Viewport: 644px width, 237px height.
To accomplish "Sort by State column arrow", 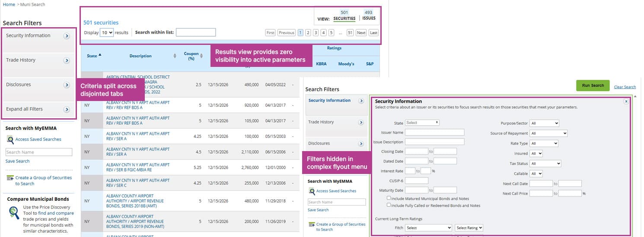I will 100,55.
